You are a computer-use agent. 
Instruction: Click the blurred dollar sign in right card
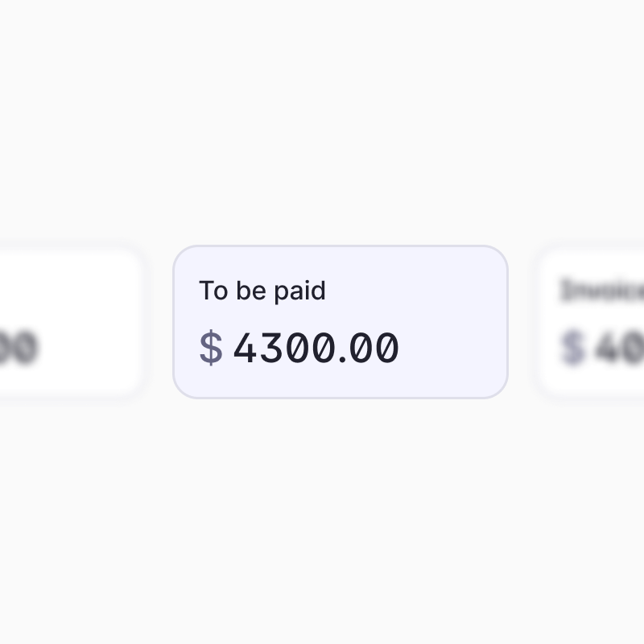(x=573, y=348)
